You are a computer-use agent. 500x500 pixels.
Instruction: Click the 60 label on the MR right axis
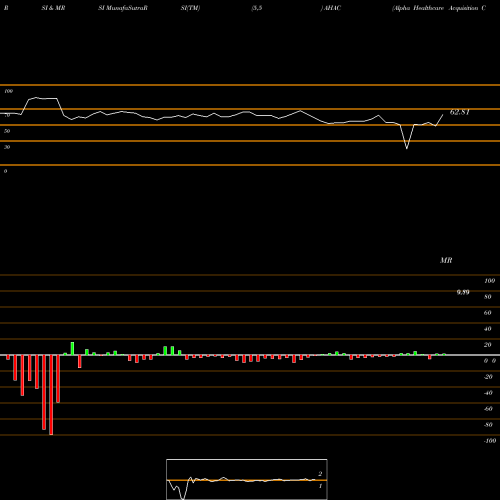point(488,313)
